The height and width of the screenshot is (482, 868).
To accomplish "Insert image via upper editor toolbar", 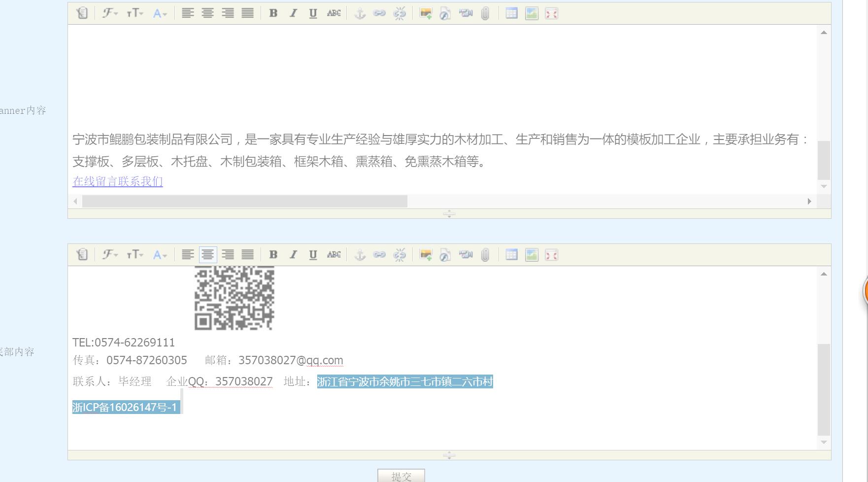I will [426, 13].
